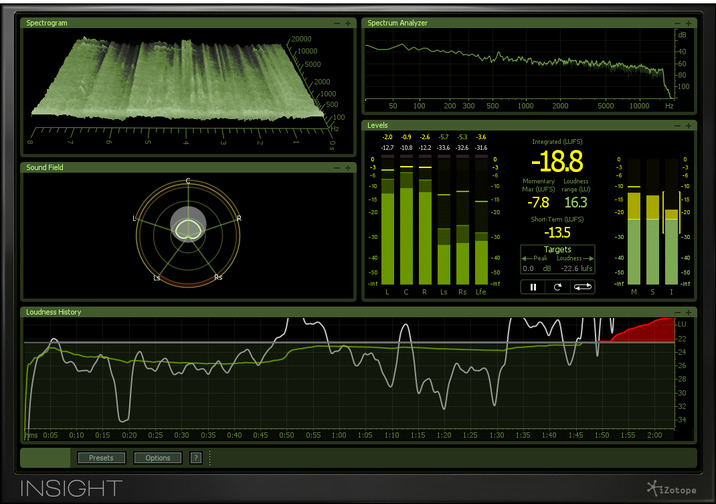Collapse the Spectrum Analyzer panel
This screenshot has width=716, height=504.
(679, 22)
